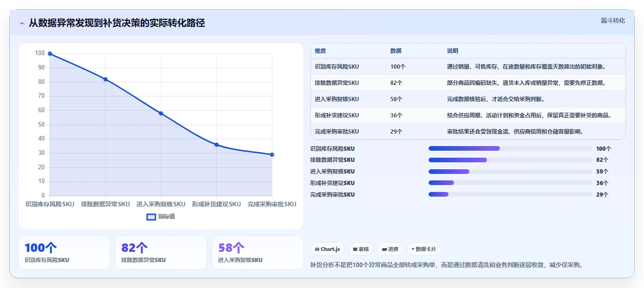The width and height of the screenshot is (644, 288).
Task: Click the chart data point at value 29
Action: pos(272,154)
